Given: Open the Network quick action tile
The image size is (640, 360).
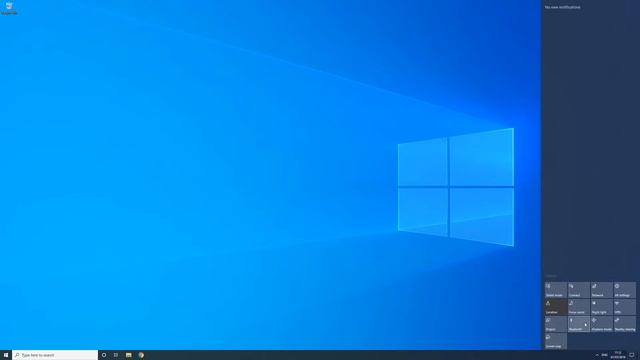Looking at the screenshot, I should click(x=602, y=290).
